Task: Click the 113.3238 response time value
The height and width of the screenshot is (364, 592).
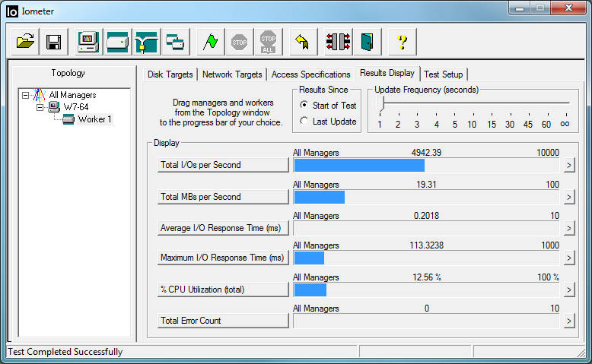Action: 426,245
